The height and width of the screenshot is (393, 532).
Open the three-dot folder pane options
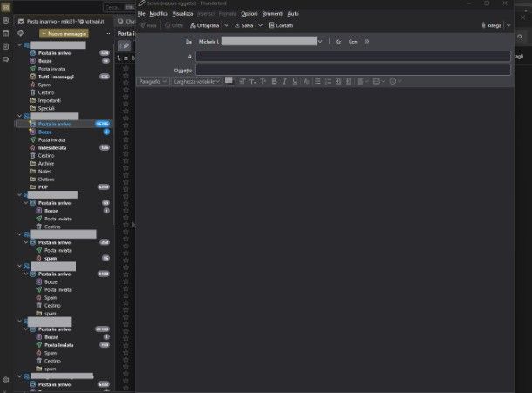click(x=107, y=32)
